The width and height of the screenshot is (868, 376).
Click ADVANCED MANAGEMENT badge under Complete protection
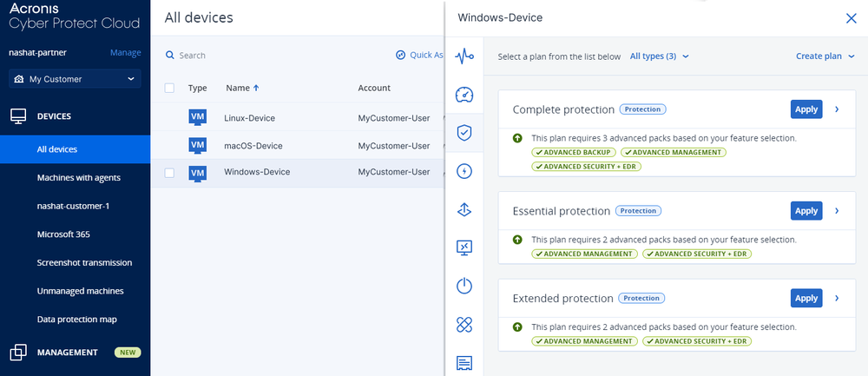(674, 152)
